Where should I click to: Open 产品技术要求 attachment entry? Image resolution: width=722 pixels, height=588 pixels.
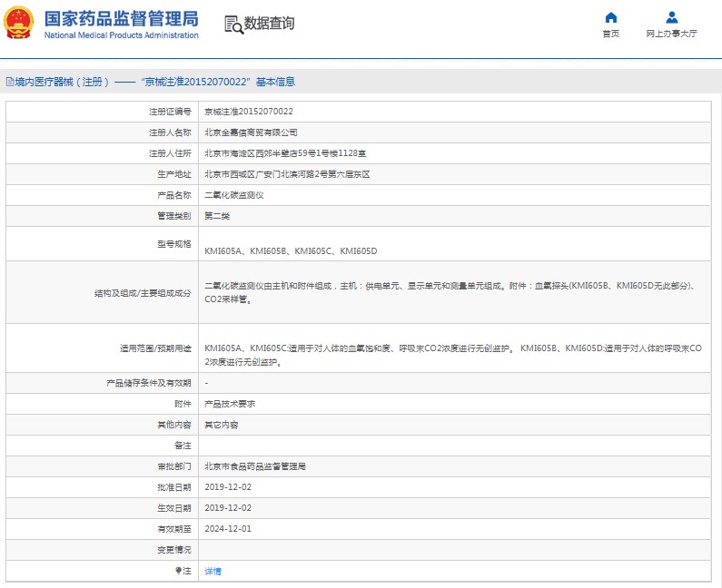pyautogui.click(x=230, y=404)
